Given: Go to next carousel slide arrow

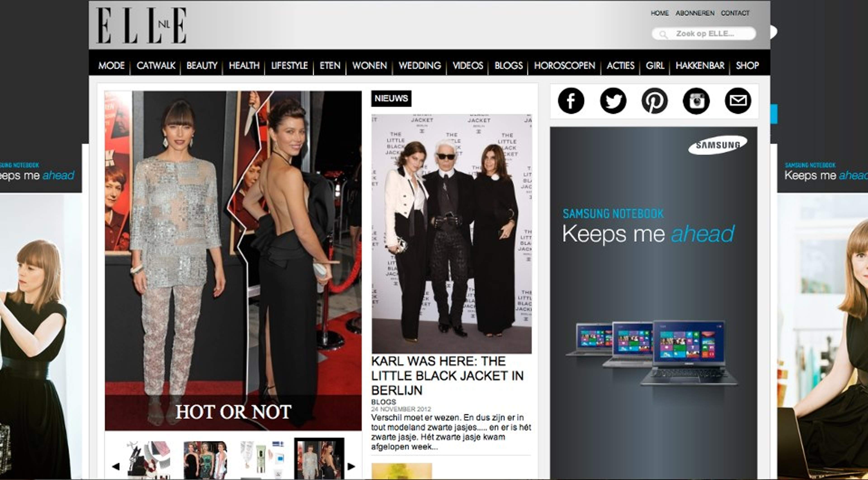Looking at the screenshot, I should click(351, 466).
